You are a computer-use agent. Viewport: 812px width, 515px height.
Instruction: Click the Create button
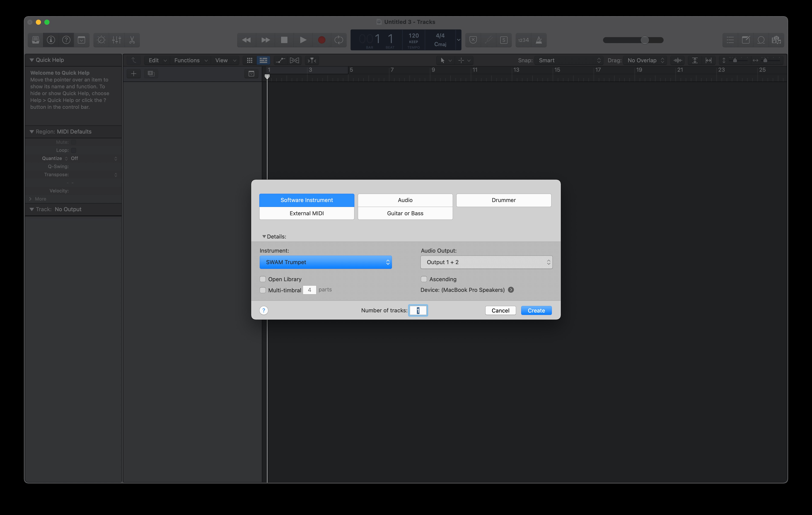536,310
